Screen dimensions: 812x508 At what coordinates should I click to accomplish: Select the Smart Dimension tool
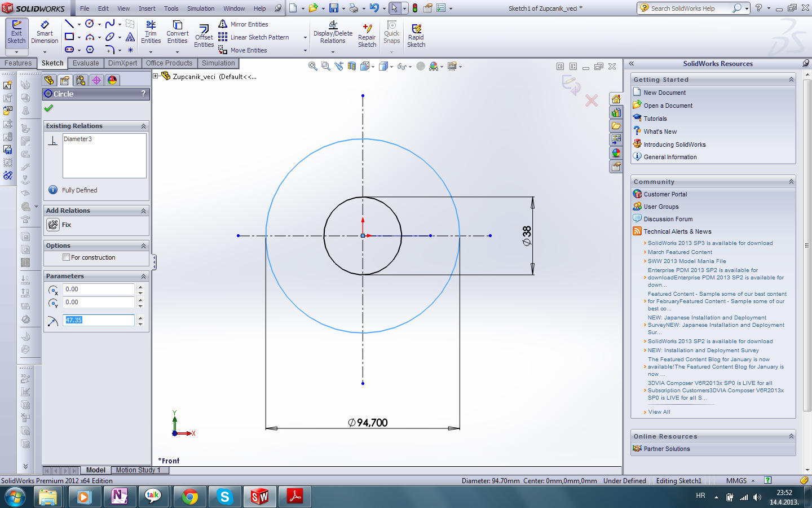coord(45,32)
